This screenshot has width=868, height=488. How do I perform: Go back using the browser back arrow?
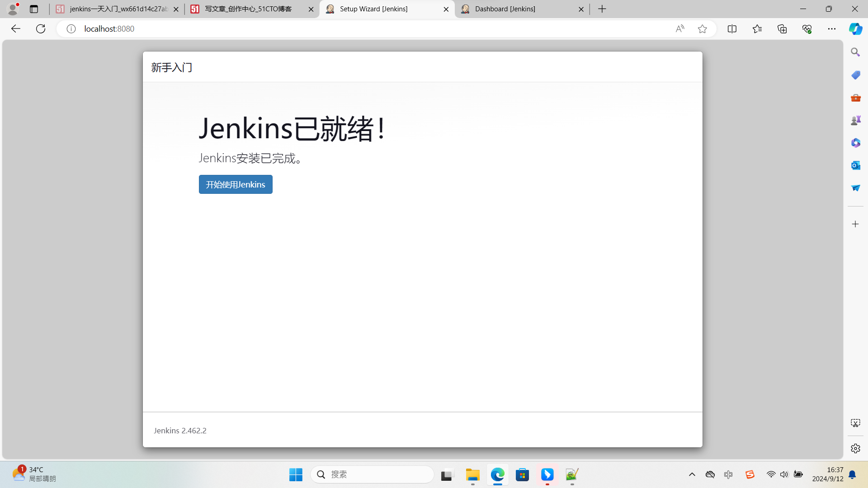point(16,29)
